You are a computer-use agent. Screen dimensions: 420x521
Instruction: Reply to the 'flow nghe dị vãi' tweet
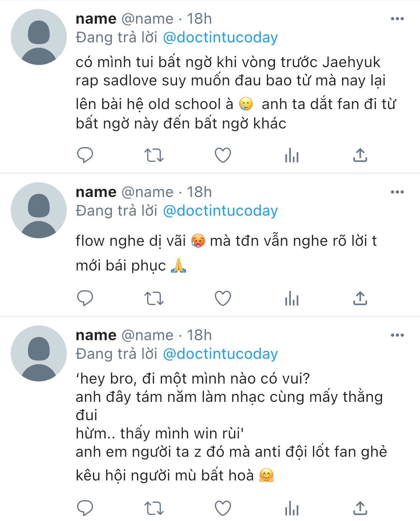coord(85,299)
